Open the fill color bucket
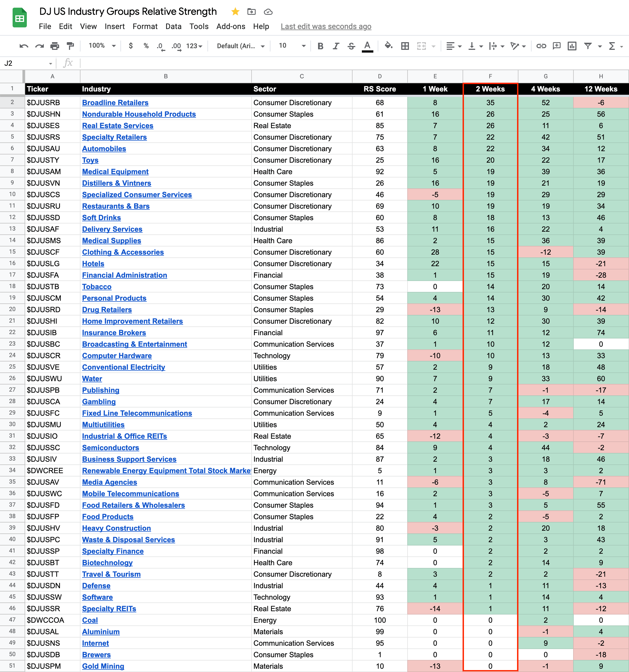The width and height of the screenshot is (629, 672). 388,46
